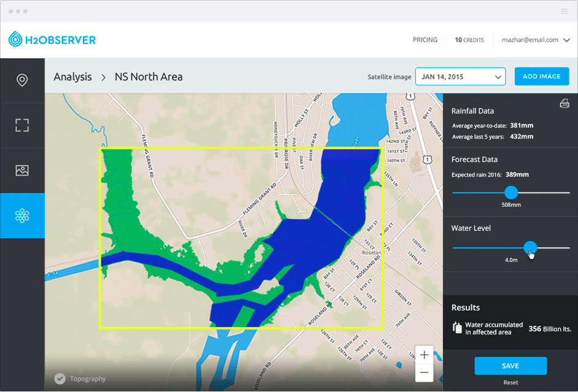Image resolution: width=578 pixels, height=392 pixels.
Task: Click the Add Image button
Action: pyautogui.click(x=541, y=77)
